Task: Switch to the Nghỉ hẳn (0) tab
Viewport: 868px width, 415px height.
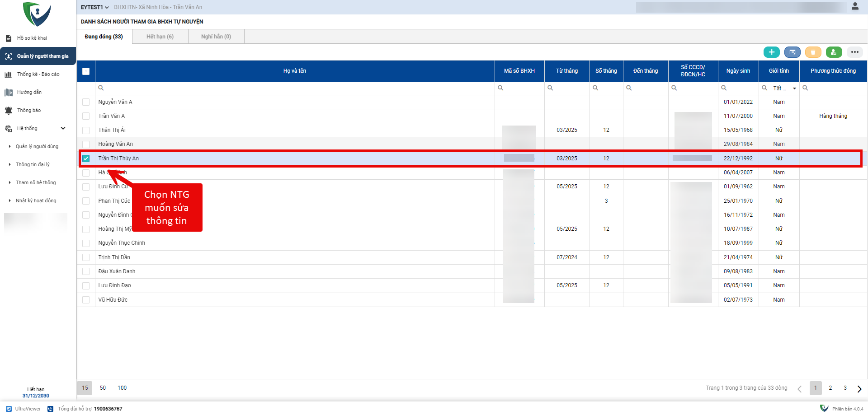Action: click(216, 37)
